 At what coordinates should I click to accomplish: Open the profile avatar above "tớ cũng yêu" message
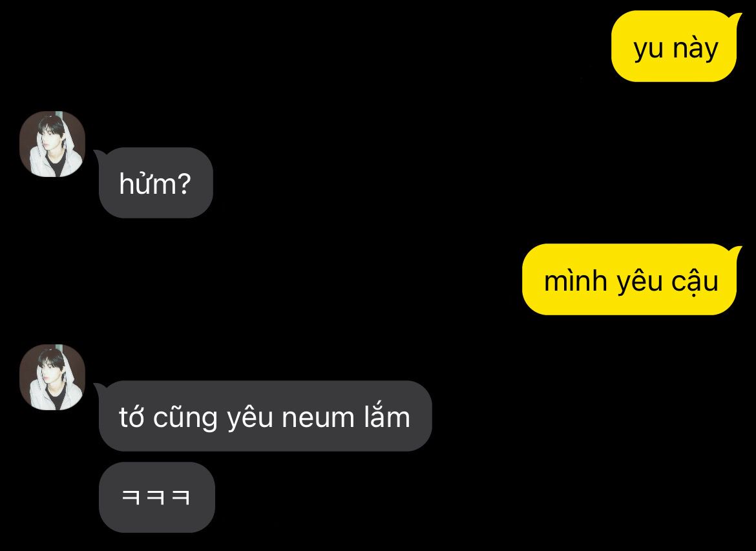(x=52, y=377)
